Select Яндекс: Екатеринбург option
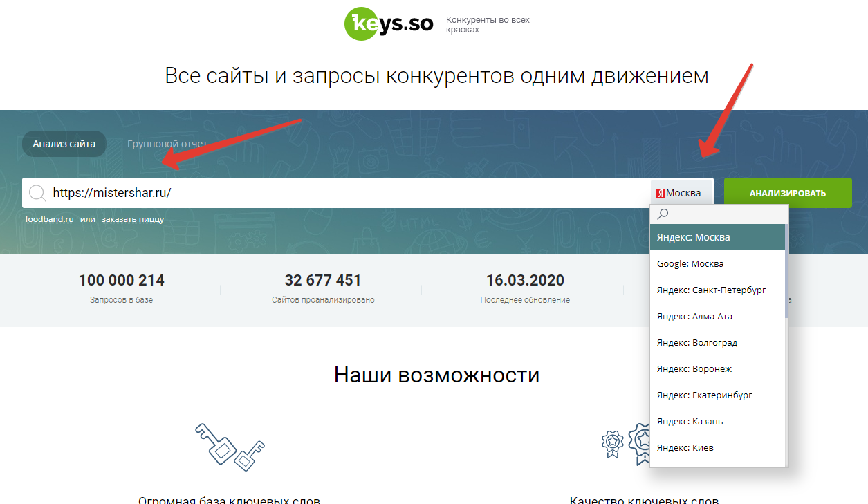Viewport: 868px width, 504px height. point(717,395)
